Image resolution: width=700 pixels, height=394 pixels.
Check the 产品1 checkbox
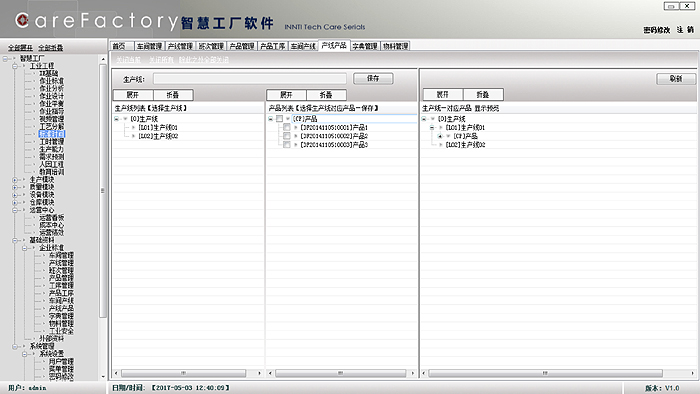coord(287,127)
